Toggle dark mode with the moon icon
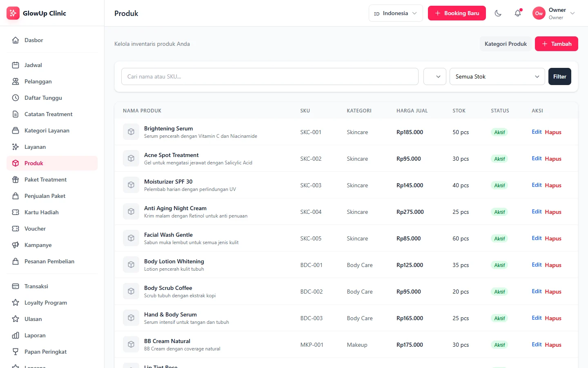 pyautogui.click(x=498, y=13)
